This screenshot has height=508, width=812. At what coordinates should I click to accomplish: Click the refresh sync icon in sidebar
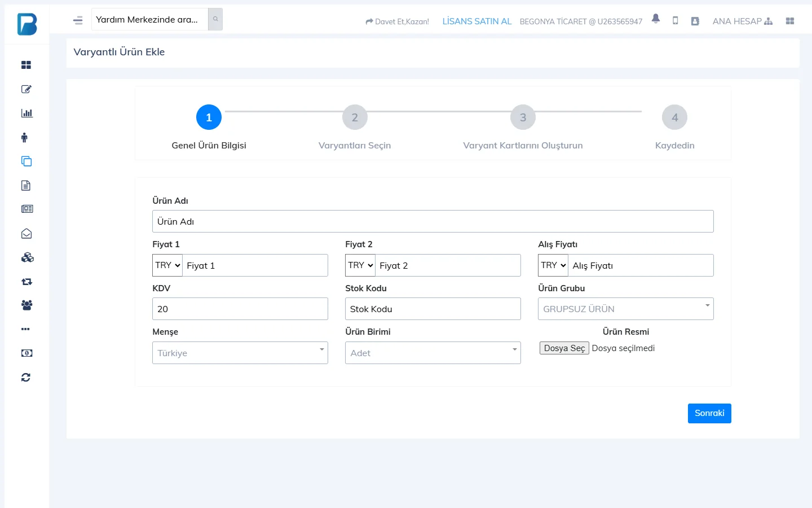pyautogui.click(x=26, y=377)
